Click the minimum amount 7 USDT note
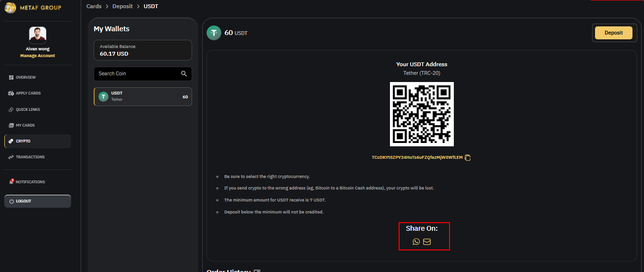The height and width of the screenshot is (272, 644). pos(275,200)
